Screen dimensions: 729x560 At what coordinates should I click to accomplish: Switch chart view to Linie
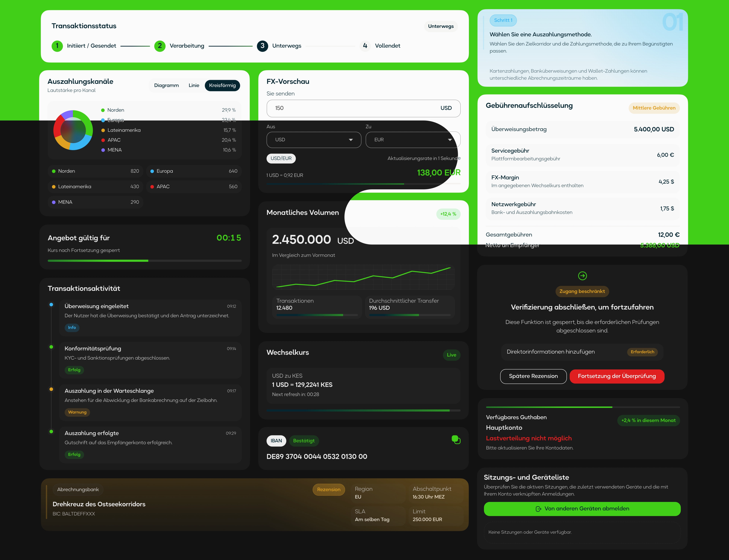pos(194,85)
